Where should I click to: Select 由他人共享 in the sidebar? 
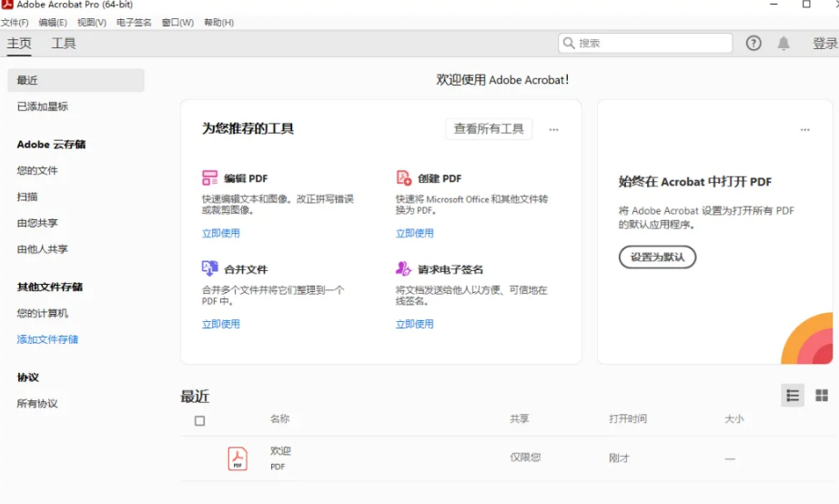coord(43,248)
